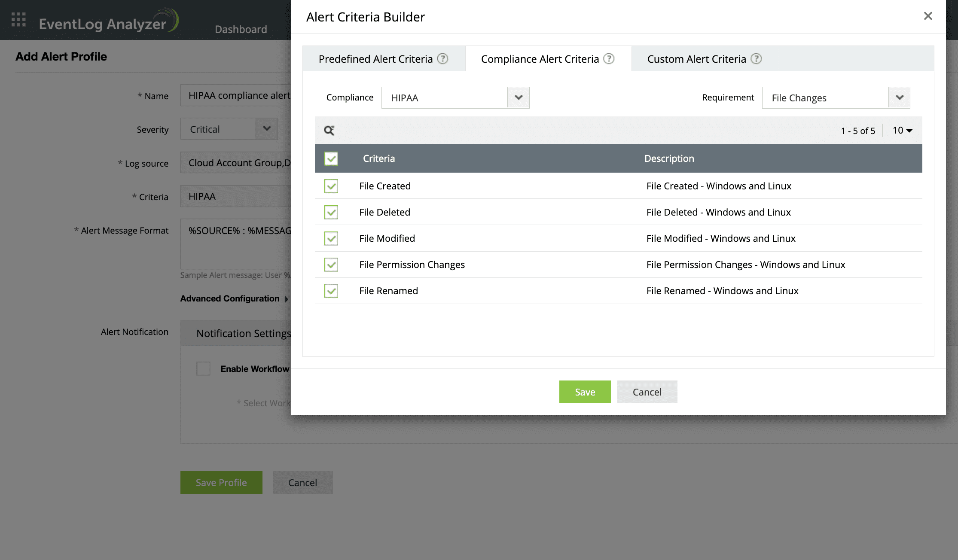The width and height of the screenshot is (958, 560).
Task: Cancel the criteria builder dialog
Action: coord(647,392)
